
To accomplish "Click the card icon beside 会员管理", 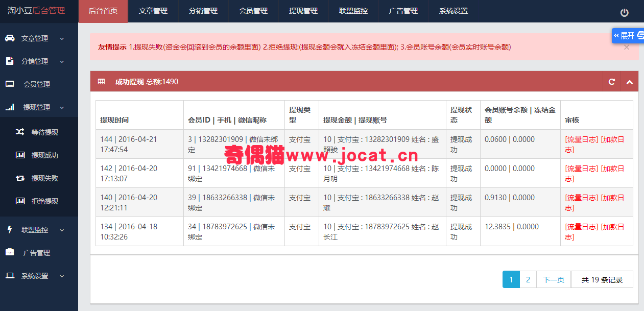I will click(x=10, y=84).
